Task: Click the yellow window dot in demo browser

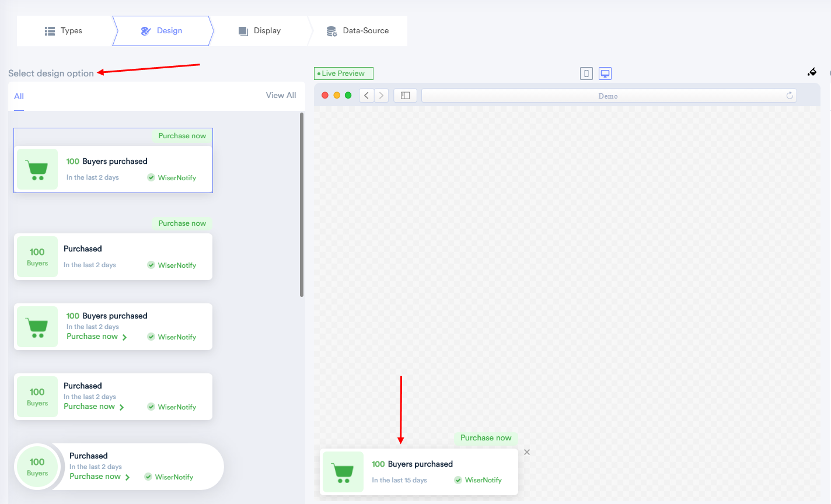Action: point(337,95)
